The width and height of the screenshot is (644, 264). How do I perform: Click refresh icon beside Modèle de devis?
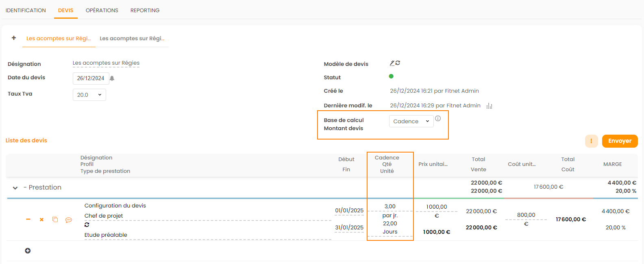398,63
